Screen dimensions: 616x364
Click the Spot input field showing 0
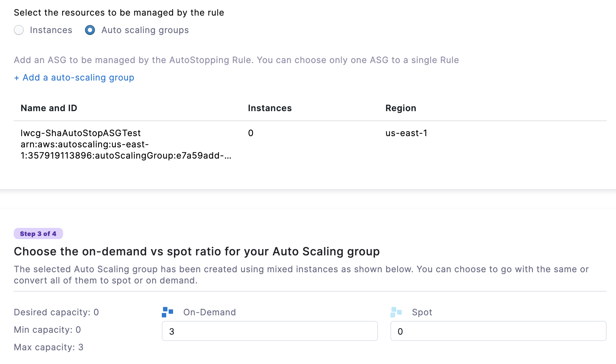499,331
